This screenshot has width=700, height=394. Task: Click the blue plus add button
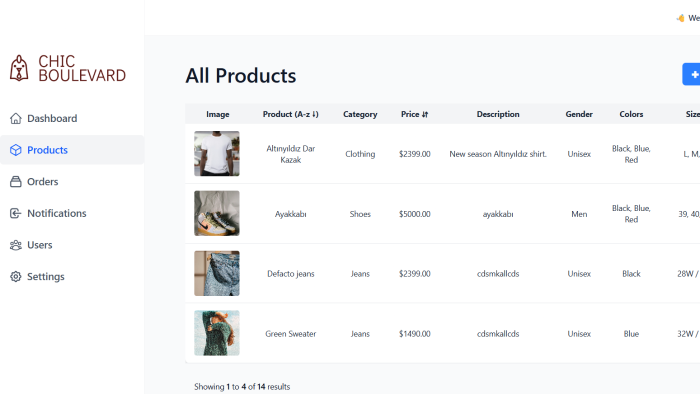click(692, 75)
